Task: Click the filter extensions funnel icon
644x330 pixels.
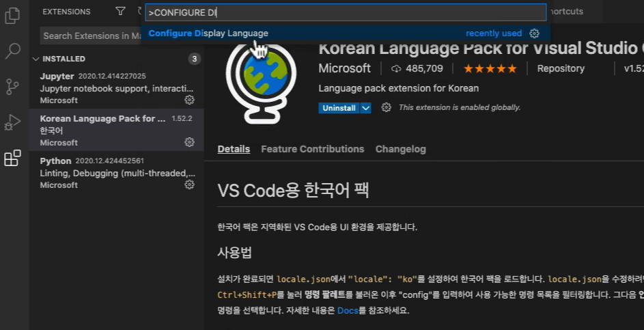Action: click(x=120, y=11)
